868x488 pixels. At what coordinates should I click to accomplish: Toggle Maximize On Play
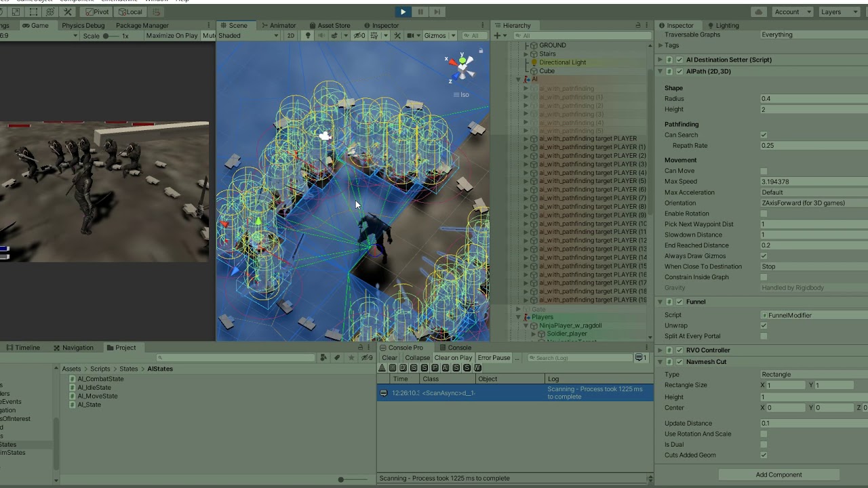(x=172, y=36)
